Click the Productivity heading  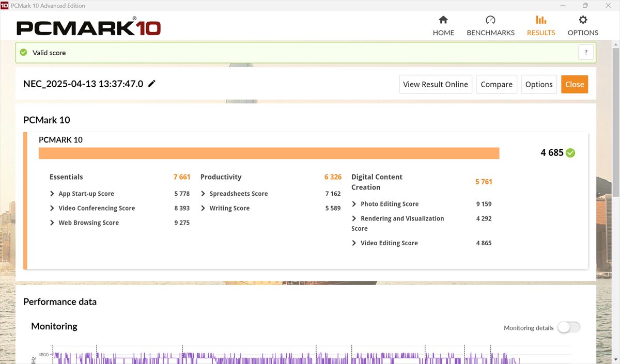221,177
